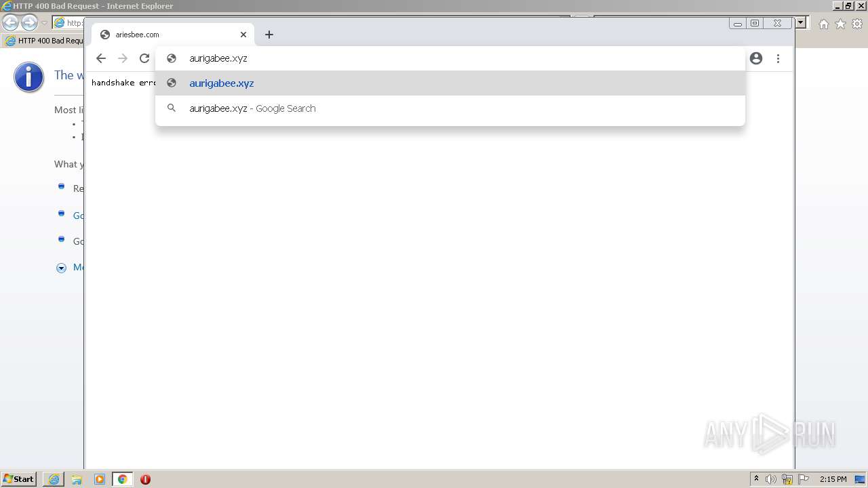The image size is (868, 488).
Task: Expand More information arrow in IE
Action: [61, 268]
